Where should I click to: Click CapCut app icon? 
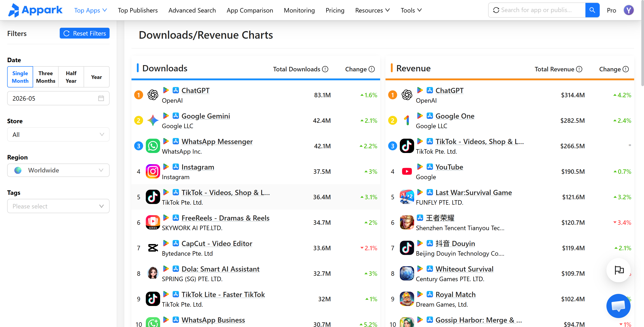[153, 248]
